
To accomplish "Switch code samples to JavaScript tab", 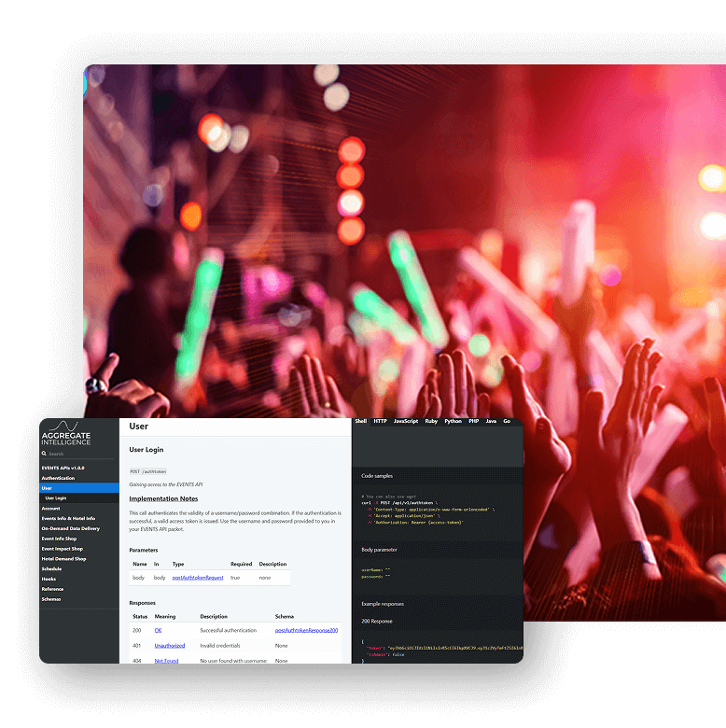I will [406, 421].
